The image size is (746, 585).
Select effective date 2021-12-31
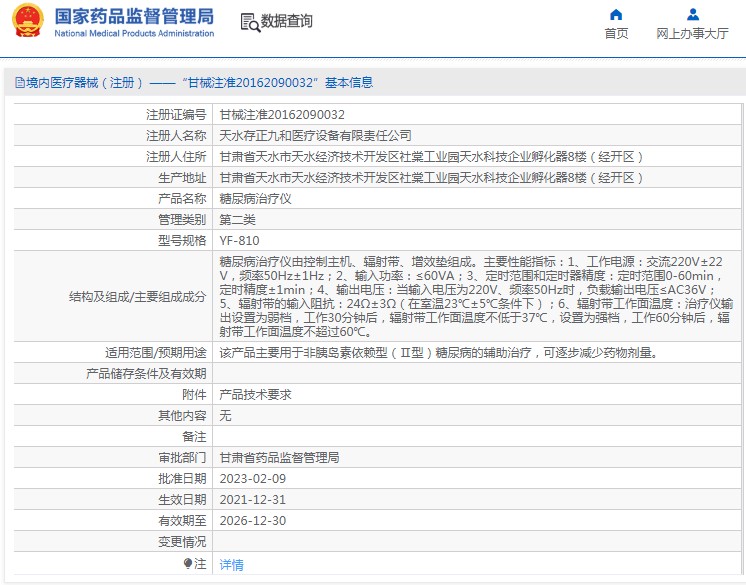click(252, 499)
